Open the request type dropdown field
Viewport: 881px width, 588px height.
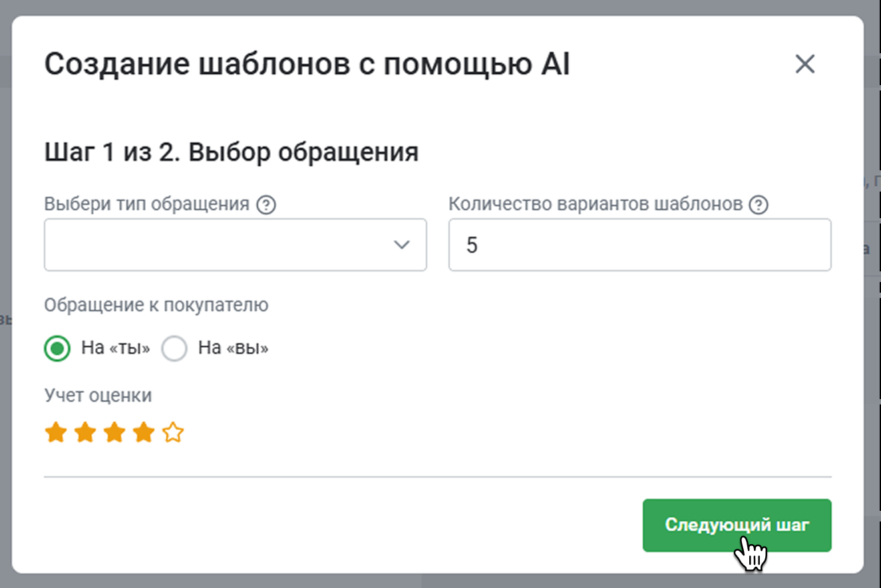pyautogui.click(x=220, y=245)
